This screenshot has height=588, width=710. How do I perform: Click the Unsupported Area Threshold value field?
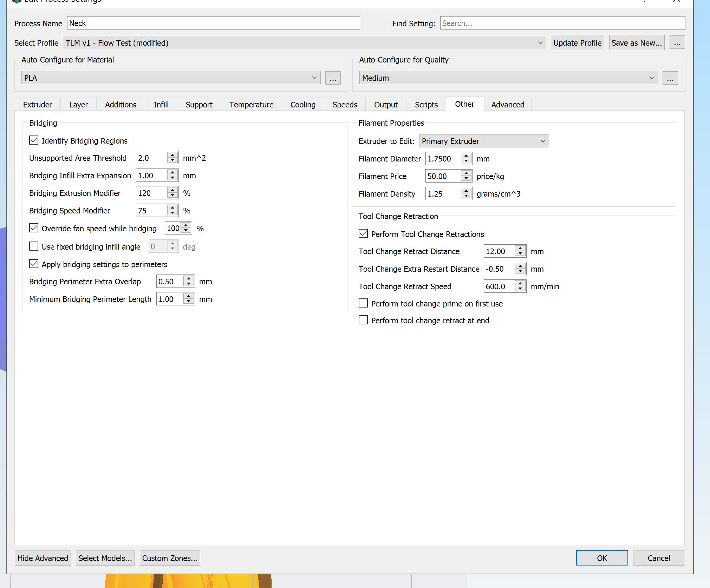click(x=151, y=158)
